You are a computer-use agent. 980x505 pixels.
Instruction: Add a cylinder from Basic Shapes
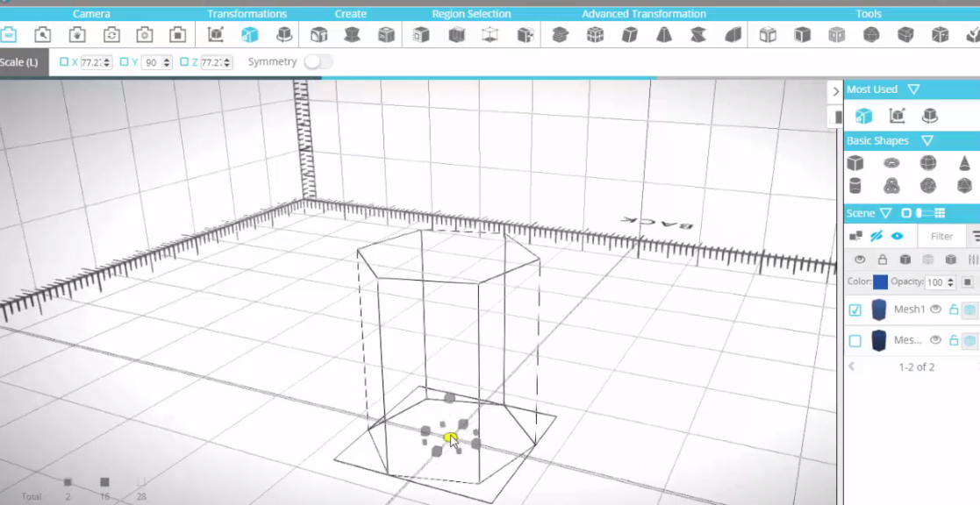click(x=855, y=185)
